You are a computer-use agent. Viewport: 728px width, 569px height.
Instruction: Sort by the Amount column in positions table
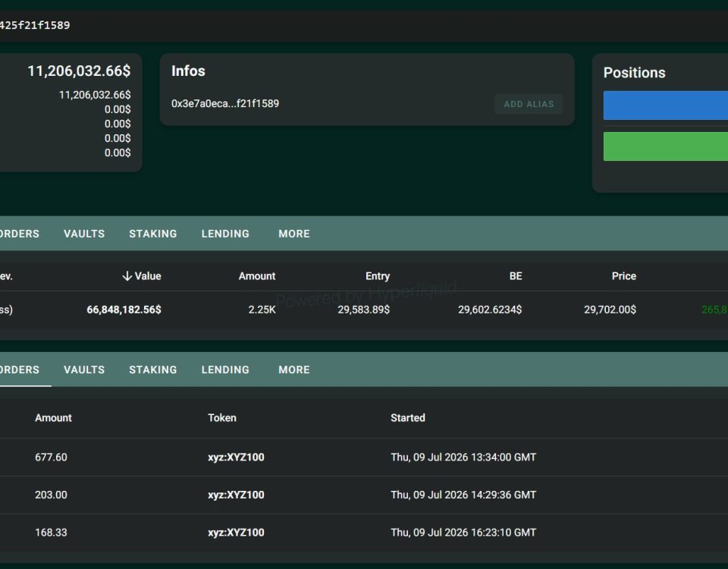[257, 276]
